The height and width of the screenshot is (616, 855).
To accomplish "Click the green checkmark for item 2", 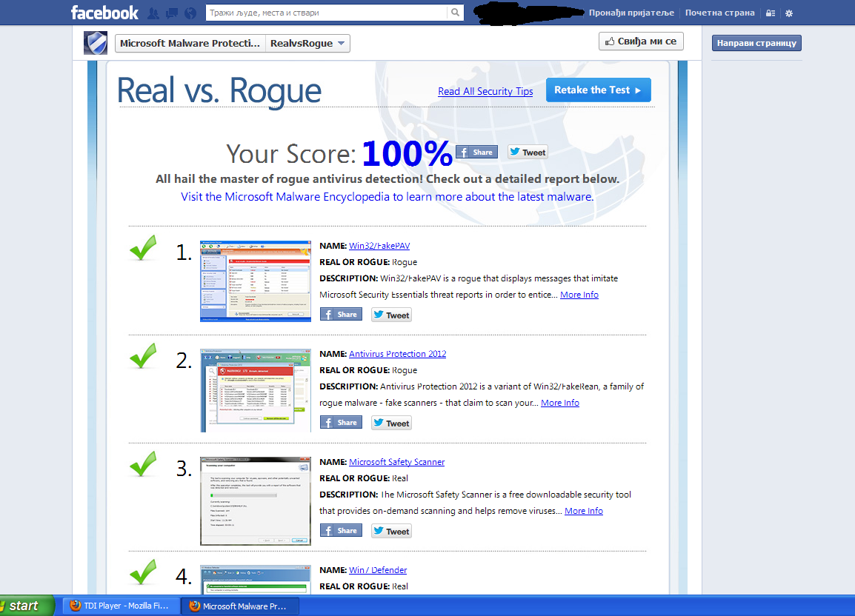I will [x=144, y=356].
